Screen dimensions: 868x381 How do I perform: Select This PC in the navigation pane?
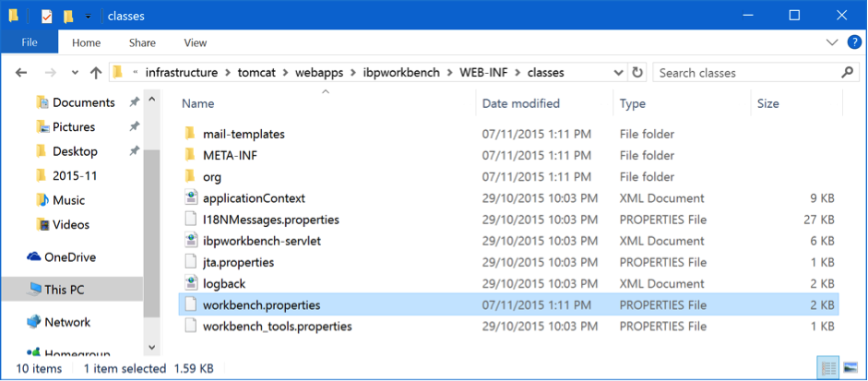coord(65,290)
